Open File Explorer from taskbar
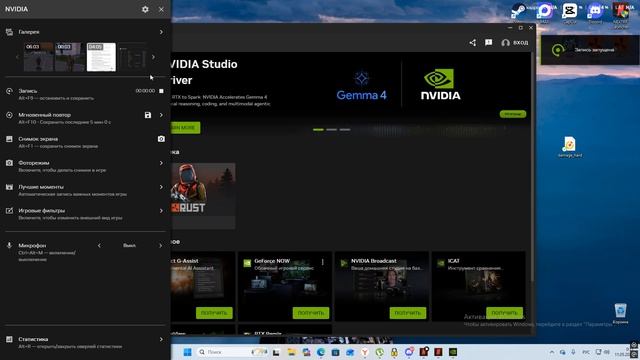 point(291,352)
